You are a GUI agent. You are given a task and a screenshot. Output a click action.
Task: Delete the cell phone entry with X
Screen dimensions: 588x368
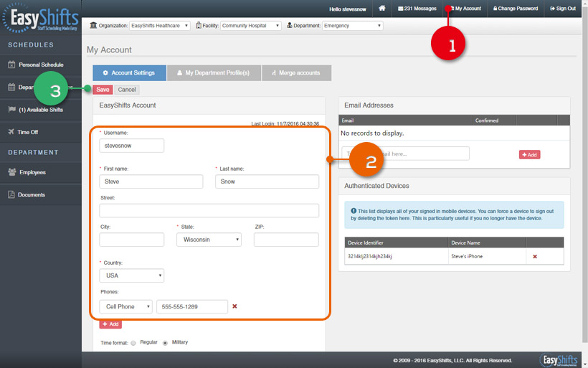(x=234, y=306)
